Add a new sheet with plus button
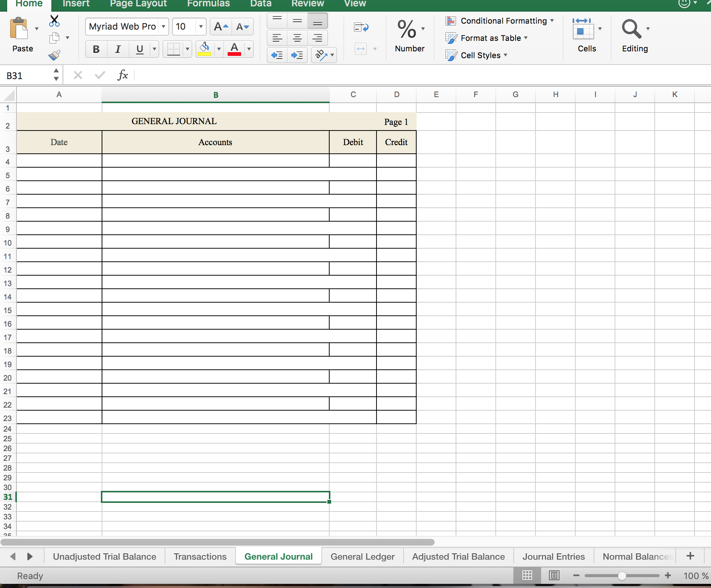The width and height of the screenshot is (711, 588). click(x=690, y=556)
